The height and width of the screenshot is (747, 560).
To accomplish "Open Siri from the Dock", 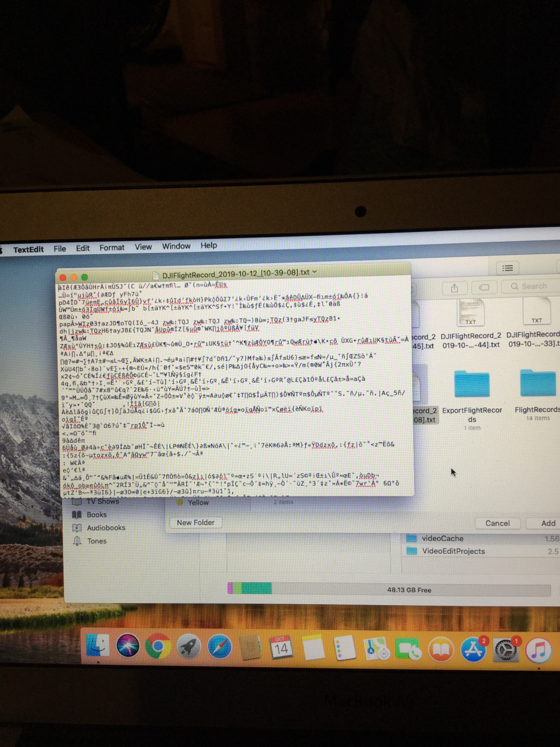I will 127,646.
